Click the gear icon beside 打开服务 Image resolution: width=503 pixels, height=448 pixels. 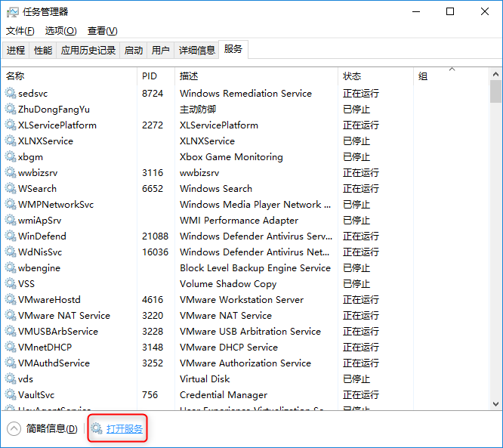(96, 428)
